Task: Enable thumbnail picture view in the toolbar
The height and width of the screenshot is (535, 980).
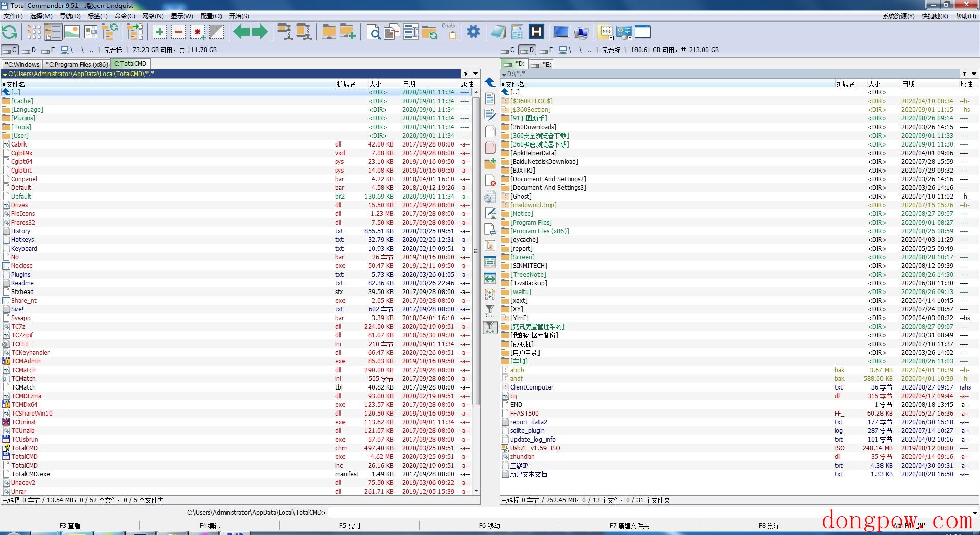Action: (x=72, y=32)
